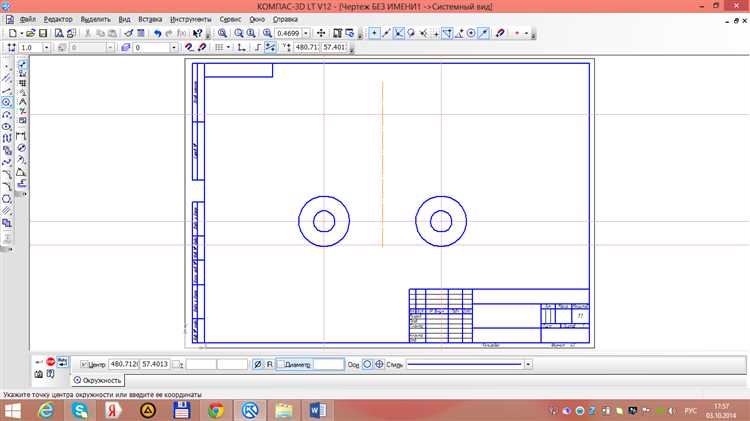Select the Circle tool in left toolbar
The width and height of the screenshot is (750, 421).
point(7,102)
